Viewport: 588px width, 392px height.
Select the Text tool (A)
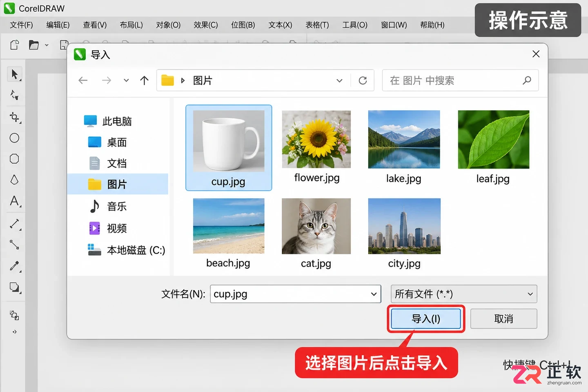[15, 201]
